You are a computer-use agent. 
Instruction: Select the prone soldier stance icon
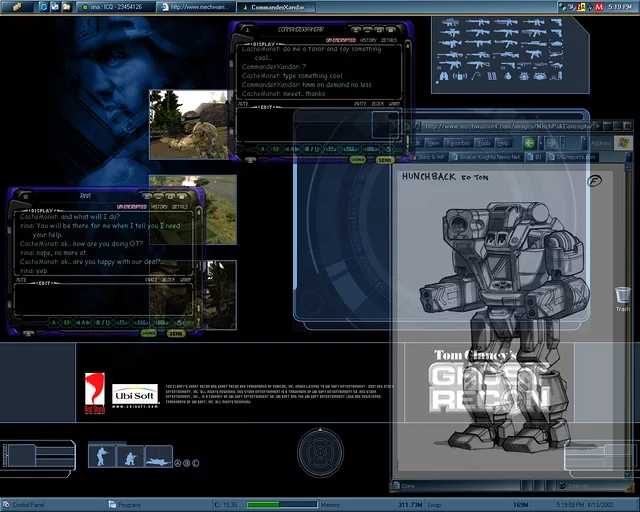pos(157,457)
